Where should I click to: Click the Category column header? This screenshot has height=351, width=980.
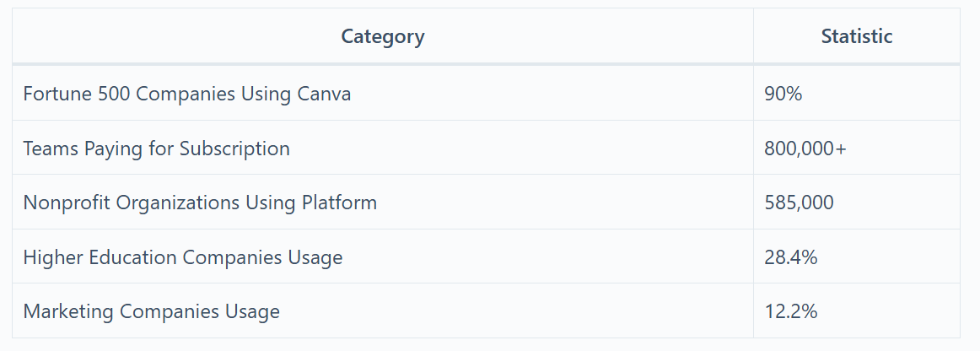tap(383, 36)
